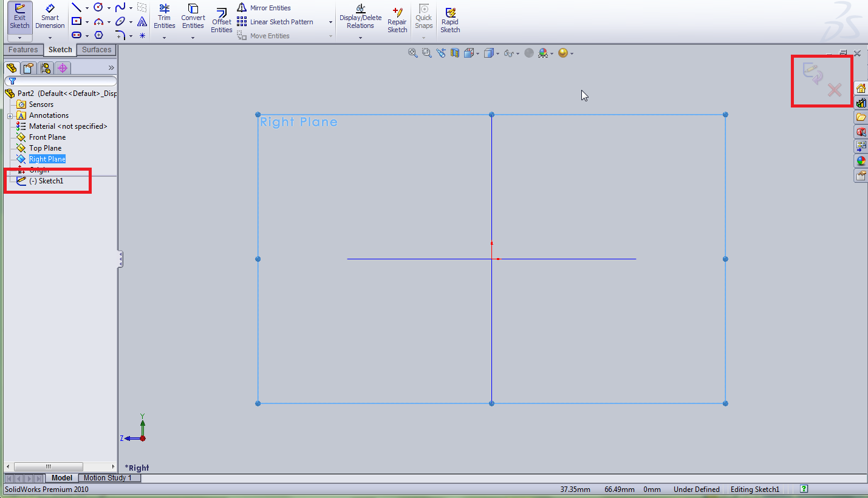Click the Offset Entities tool
868x498 pixels.
pyautogui.click(x=221, y=20)
